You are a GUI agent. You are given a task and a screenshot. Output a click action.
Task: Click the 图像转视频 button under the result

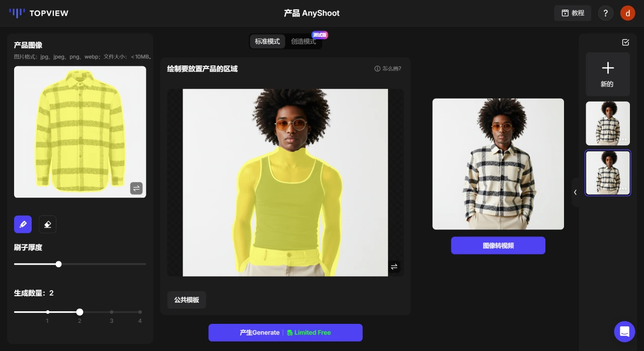(498, 245)
